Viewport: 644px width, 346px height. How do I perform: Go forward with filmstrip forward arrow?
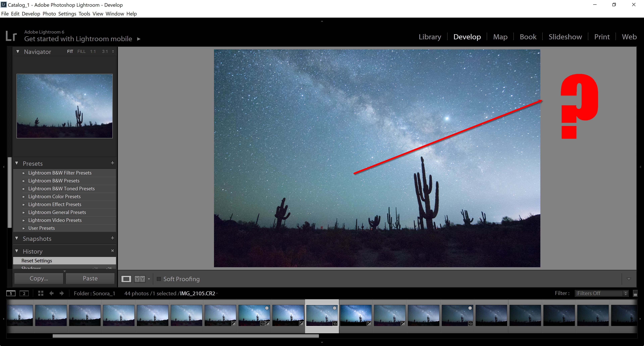[x=62, y=293]
